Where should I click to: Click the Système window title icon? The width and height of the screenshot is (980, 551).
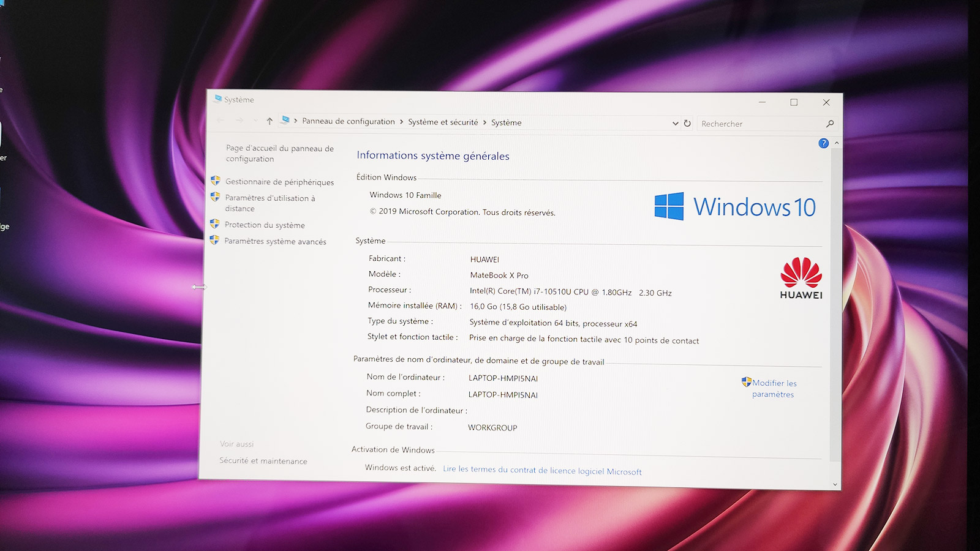click(217, 99)
